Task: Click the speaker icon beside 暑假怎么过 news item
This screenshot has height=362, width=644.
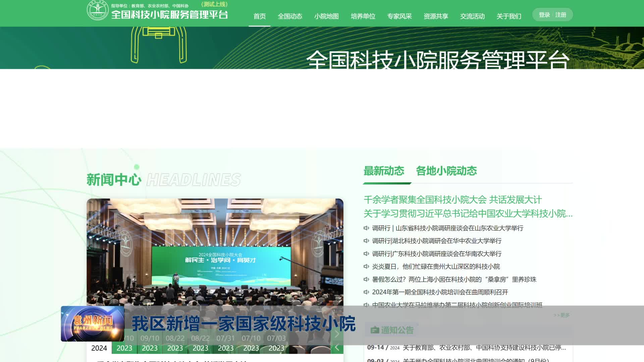Action: click(x=366, y=279)
